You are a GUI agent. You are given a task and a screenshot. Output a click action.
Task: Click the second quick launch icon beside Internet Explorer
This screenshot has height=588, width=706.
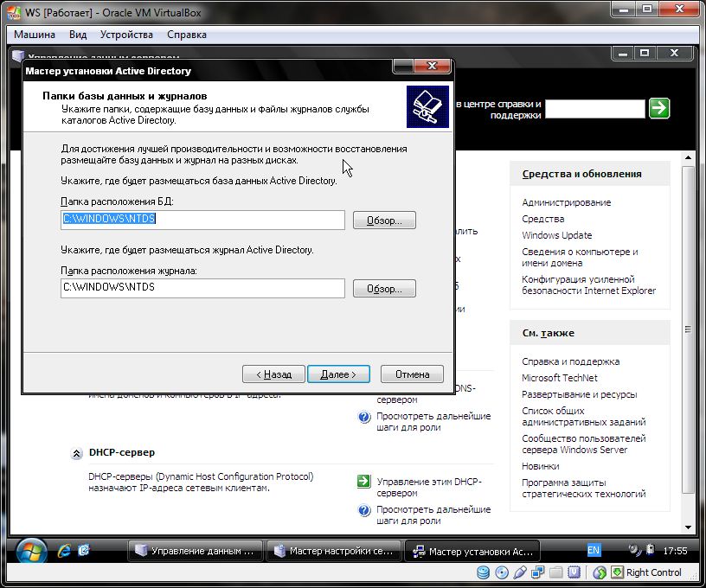tap(84, 551)
